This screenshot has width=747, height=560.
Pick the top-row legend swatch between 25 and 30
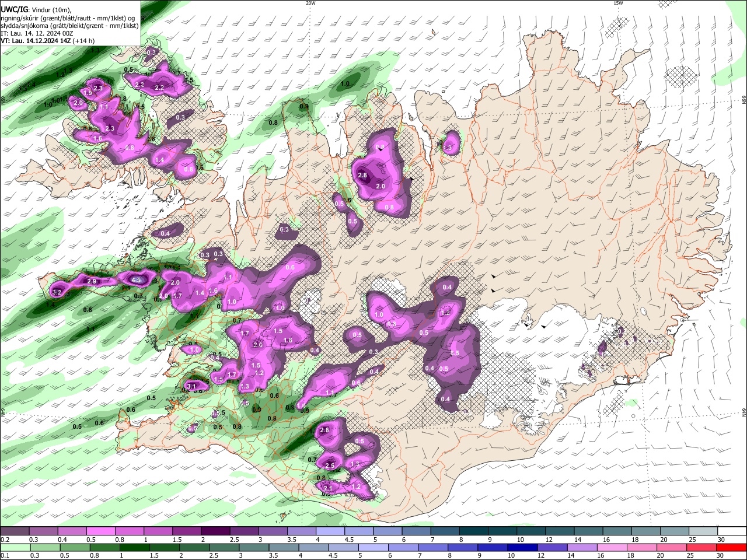(x=703, y=531)
